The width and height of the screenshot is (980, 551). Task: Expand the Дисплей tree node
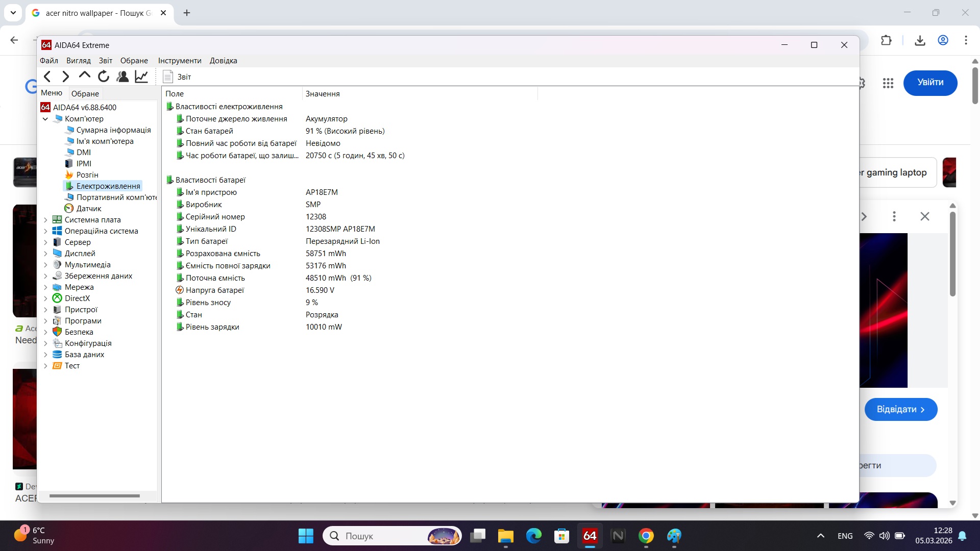46,253
